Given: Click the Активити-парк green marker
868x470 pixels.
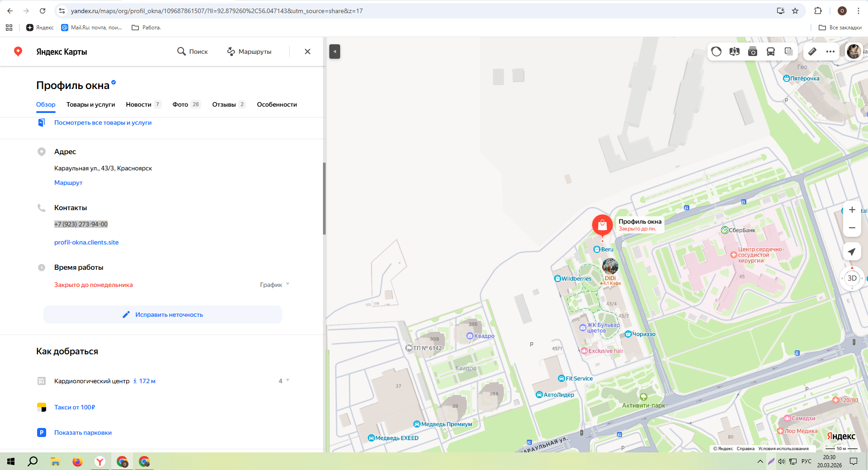Looking at the screenshot, I should click(644, 397).
